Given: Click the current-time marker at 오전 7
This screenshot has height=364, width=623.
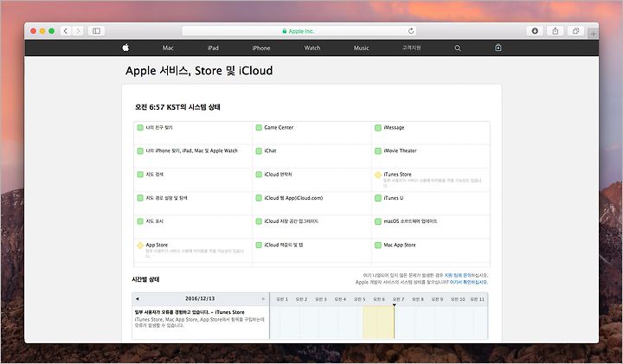Looking at the screenshot, I should [x=395, y=305].
